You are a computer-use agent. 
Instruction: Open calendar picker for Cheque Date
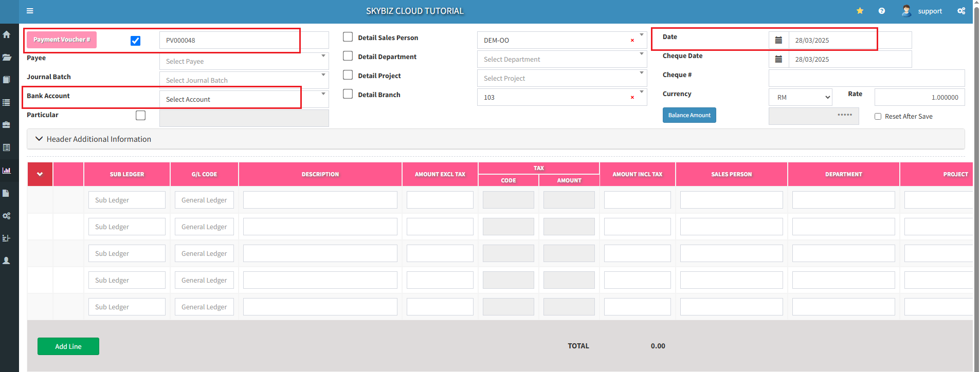(x=778, y=60)
